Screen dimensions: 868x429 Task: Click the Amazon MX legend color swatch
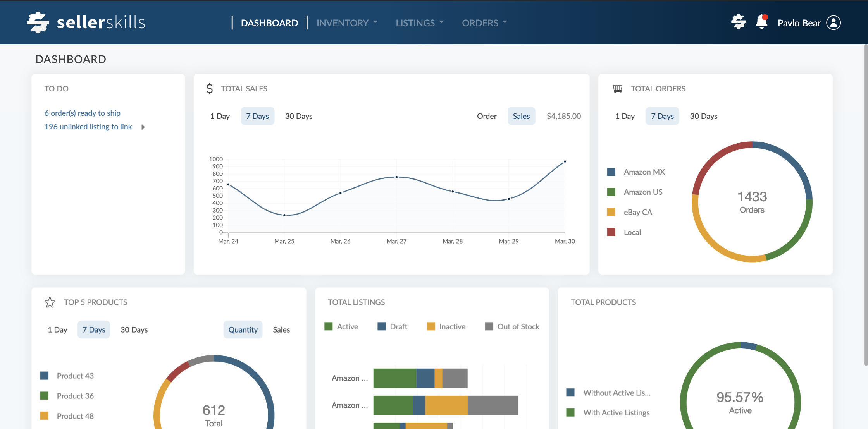coord(611,172)
